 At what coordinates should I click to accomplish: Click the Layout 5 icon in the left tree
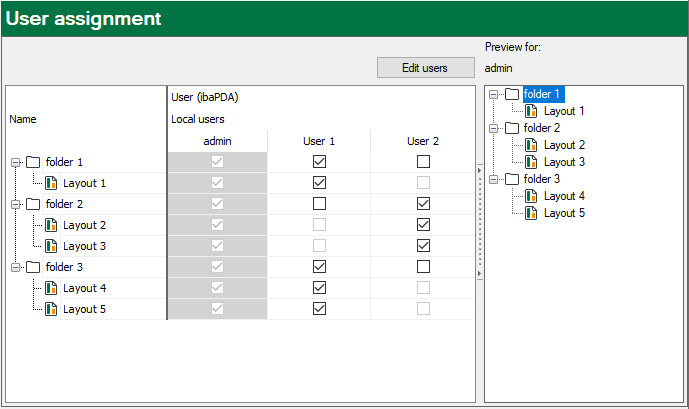tap(52, 309)
